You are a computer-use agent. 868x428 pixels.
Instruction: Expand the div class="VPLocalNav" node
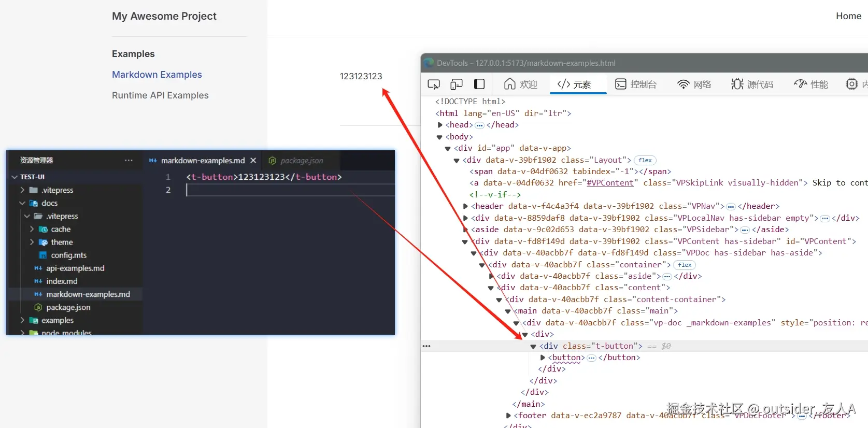465,218
